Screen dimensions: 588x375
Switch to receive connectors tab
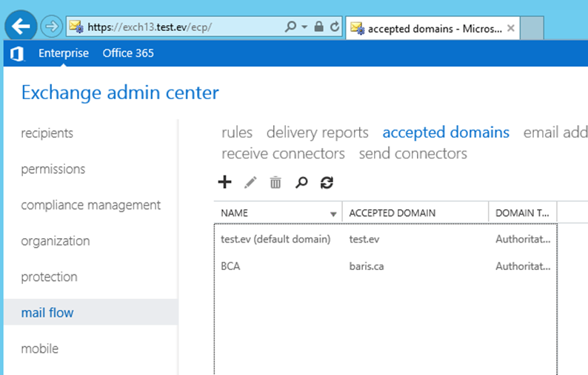[x=283, y=154]
